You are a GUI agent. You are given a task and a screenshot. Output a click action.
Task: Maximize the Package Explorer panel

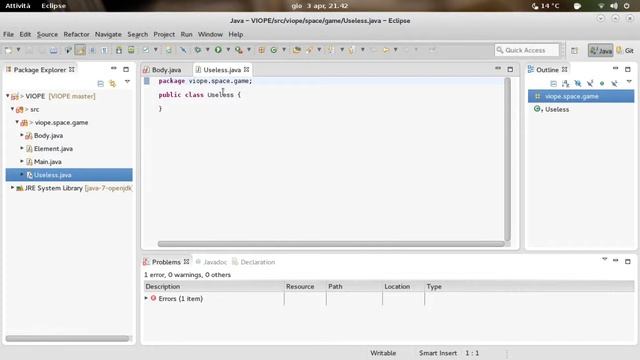[126, 69]
